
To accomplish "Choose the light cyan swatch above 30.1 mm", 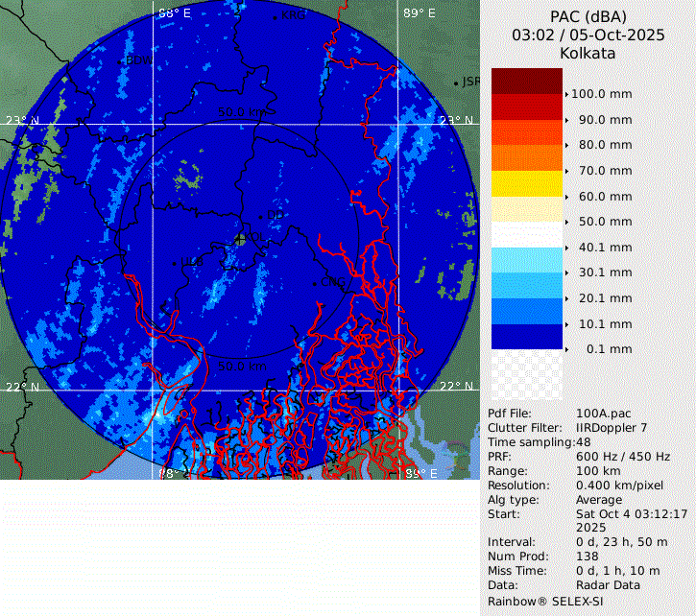I will click(526, 260).
